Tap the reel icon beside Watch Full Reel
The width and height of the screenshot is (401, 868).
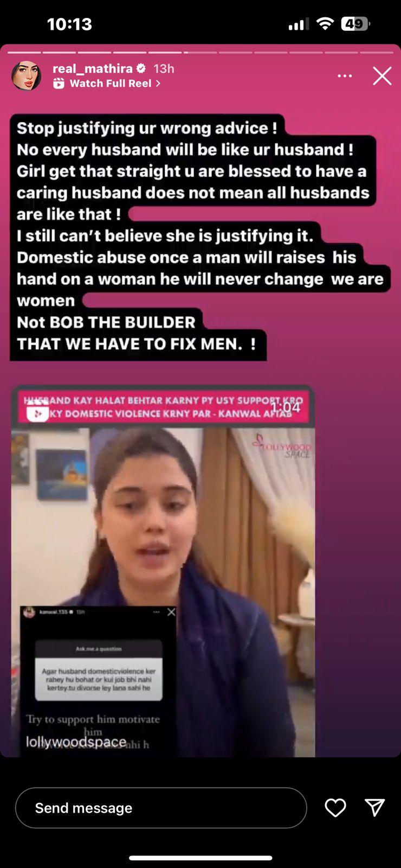pyautogui.click(x=59, y=84)
